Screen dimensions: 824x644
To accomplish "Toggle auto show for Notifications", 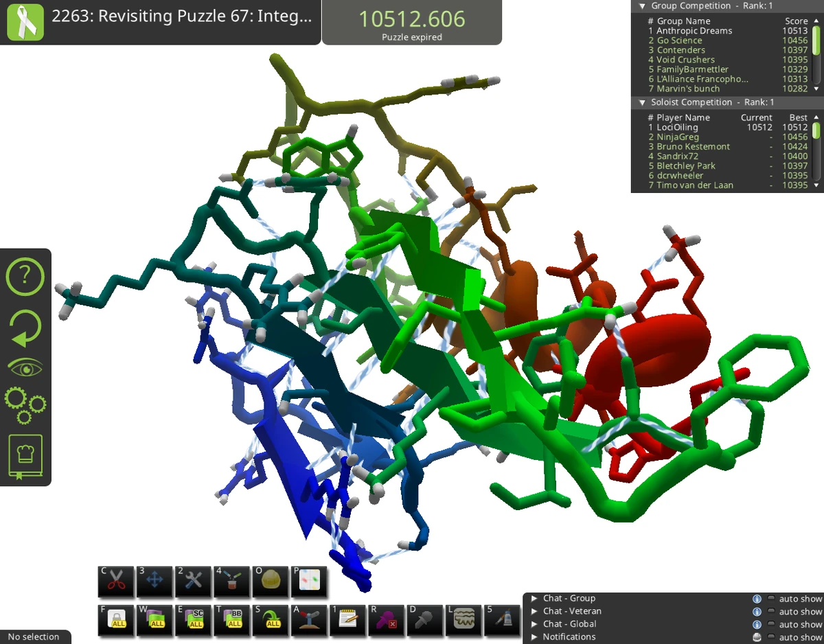I will (770, 636).
